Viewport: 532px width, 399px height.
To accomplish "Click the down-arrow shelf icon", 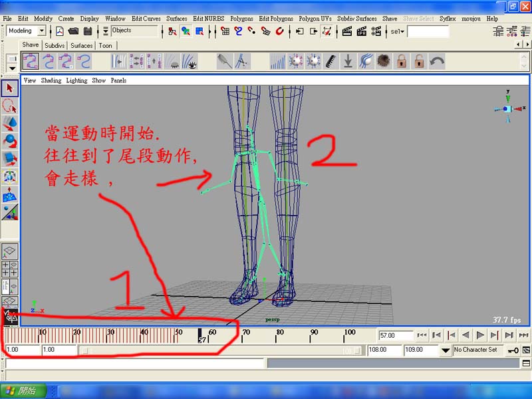I will click(x=348, y=61).
